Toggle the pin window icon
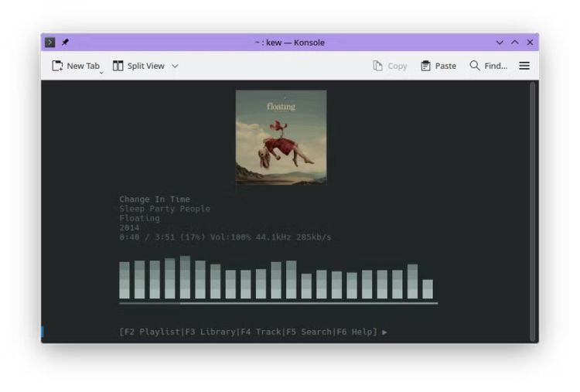 65,43
